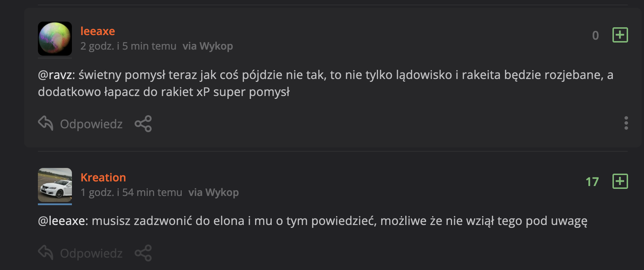Image resolution: width=644 pixels, height=270 pixels.
Task: Open the three-dot menu on leeaxe's comment
Action: [626, 123]
